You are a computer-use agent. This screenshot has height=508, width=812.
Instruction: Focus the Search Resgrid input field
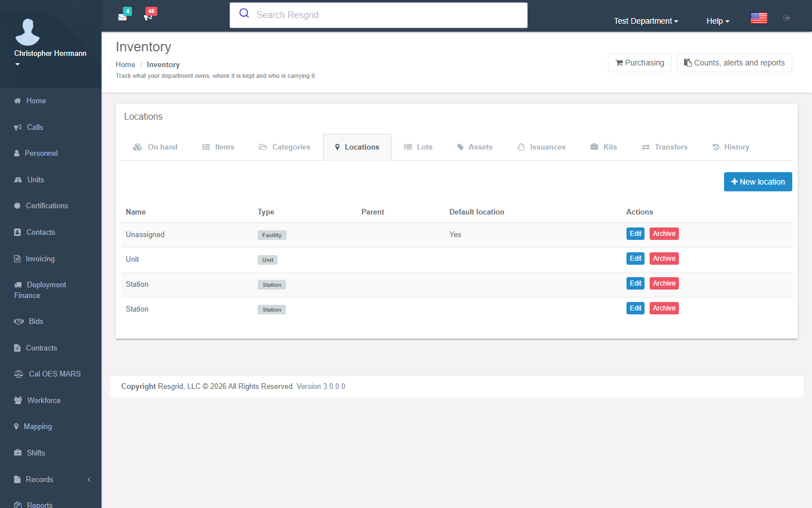(378, 15)
